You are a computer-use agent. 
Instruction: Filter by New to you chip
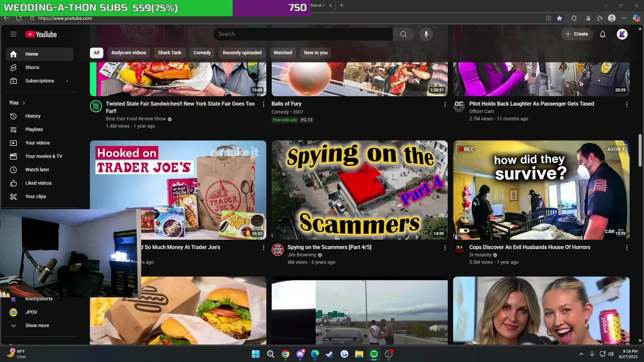[x=316, y=53]
